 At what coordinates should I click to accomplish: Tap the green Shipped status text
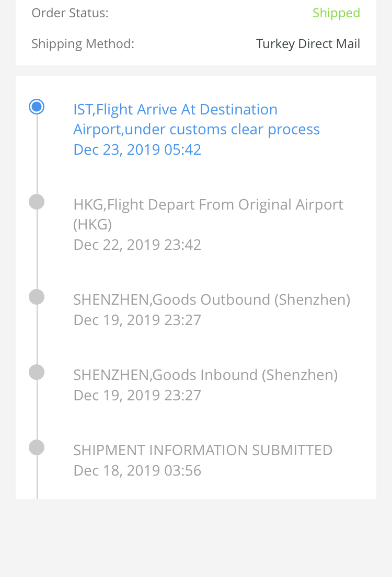[336, 13]
